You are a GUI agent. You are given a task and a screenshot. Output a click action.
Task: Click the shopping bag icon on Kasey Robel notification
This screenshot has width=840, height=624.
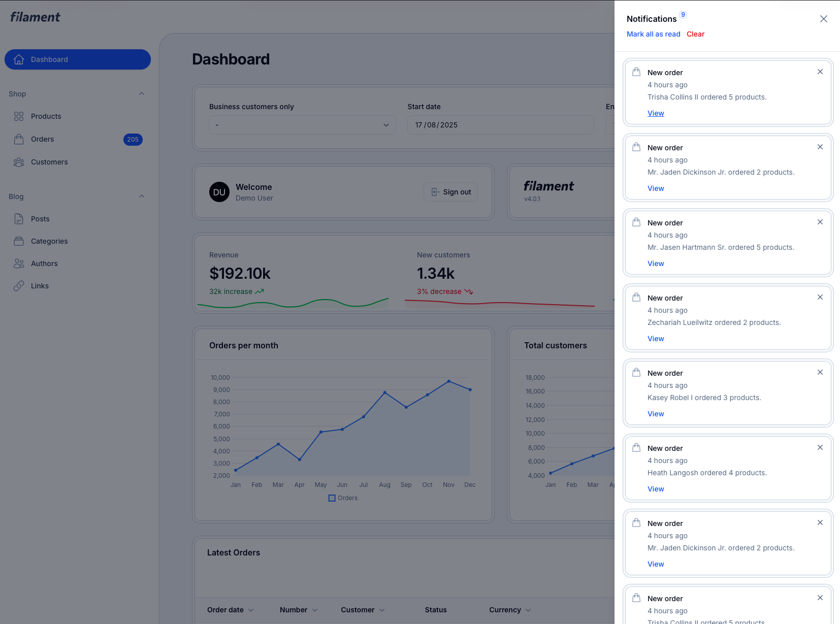coord(636,373)
